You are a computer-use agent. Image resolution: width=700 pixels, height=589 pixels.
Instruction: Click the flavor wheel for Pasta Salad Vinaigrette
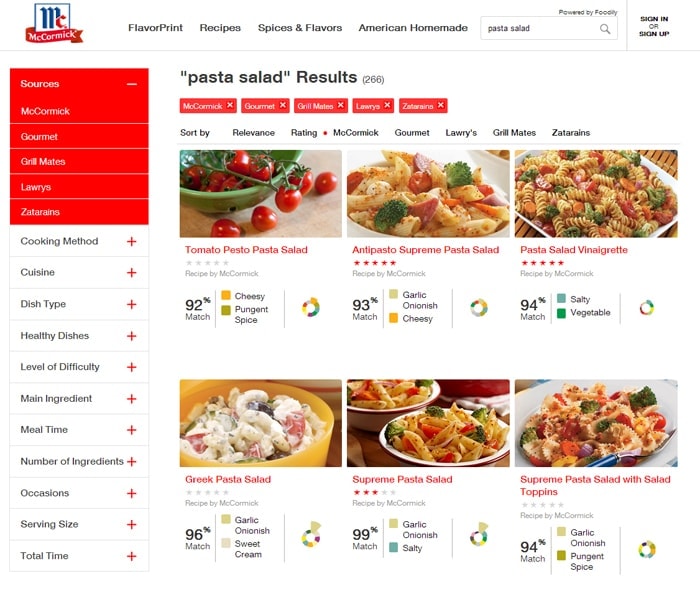click(646, 307)
